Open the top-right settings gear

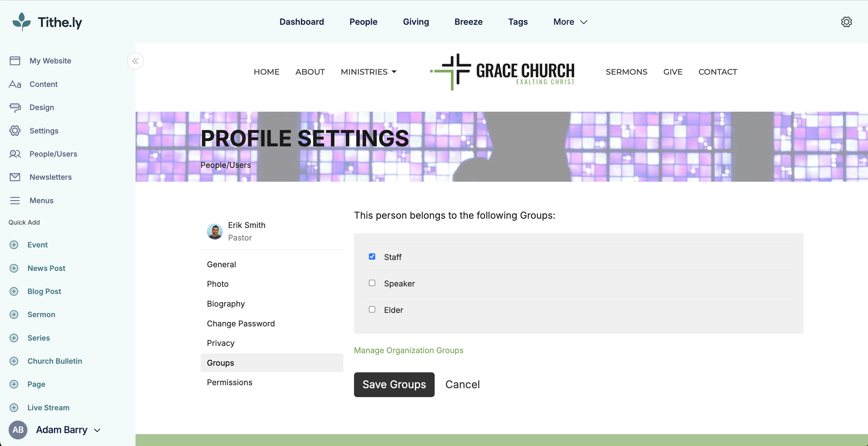[847, 21]
